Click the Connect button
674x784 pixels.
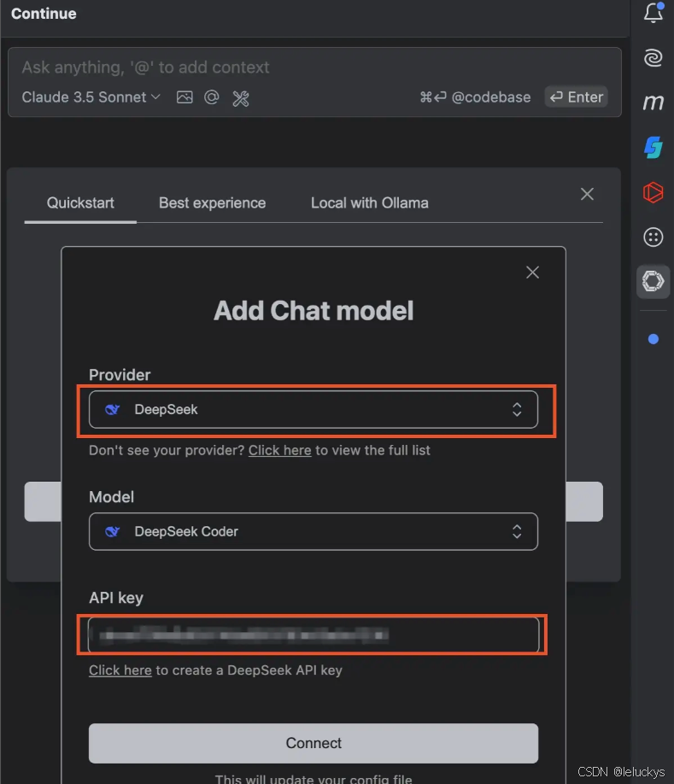(x=314, y=743)
